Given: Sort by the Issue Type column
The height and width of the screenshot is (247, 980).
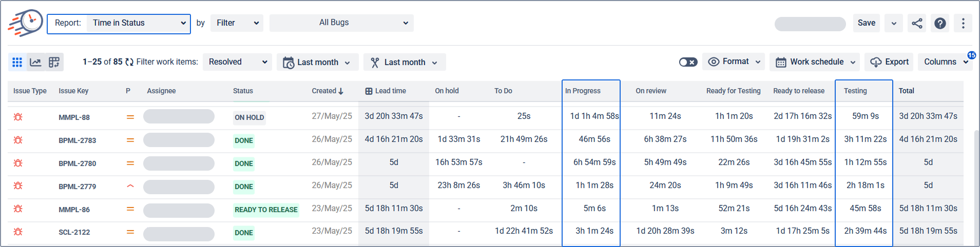Looking at the screenshot, I should coord(30,91).
